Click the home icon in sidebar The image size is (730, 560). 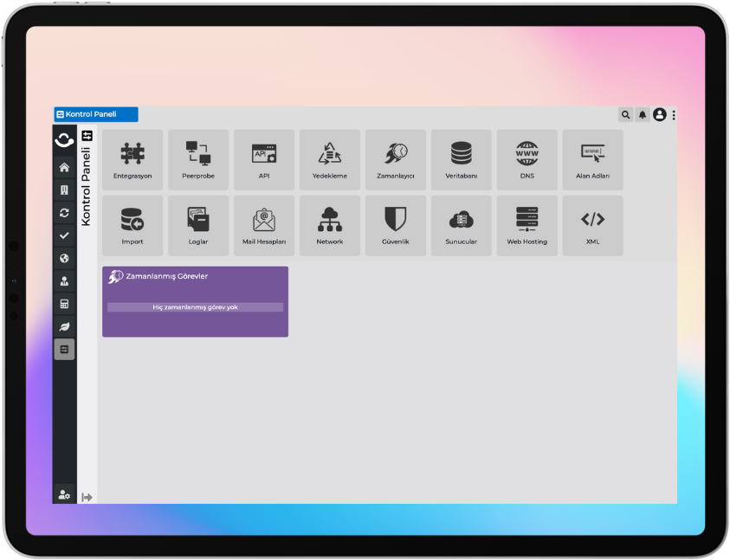[x=64, y=167]
